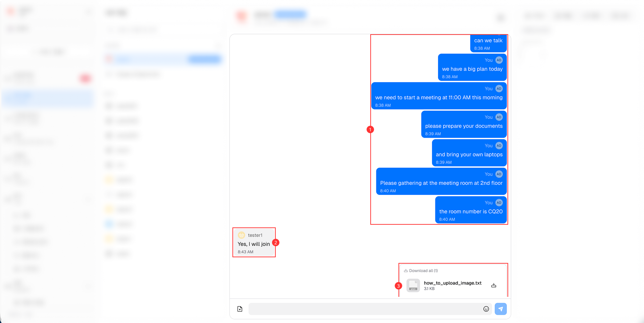Select the 11:00 AM meeting message bubble
The image size is (644, 323).
[438, 98]
